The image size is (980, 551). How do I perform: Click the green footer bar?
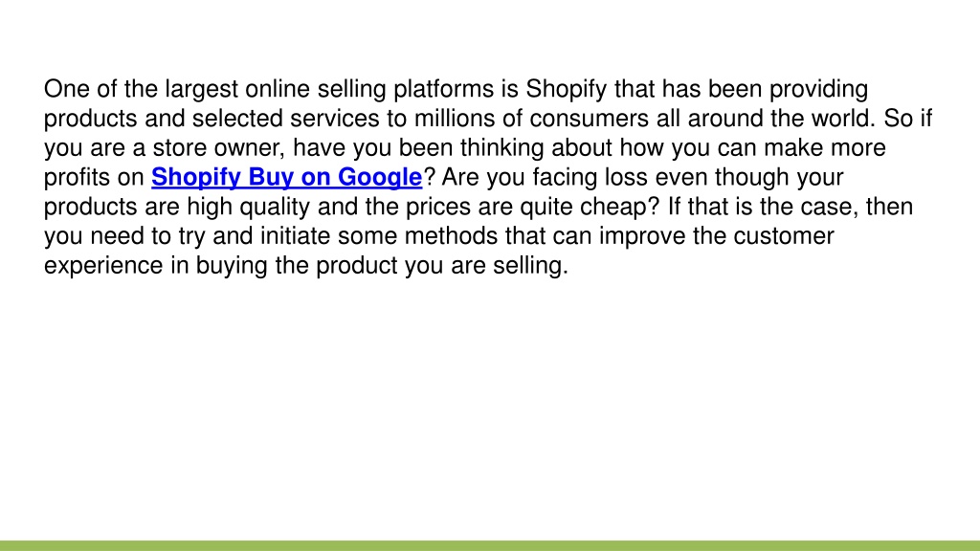coord(490,545)
